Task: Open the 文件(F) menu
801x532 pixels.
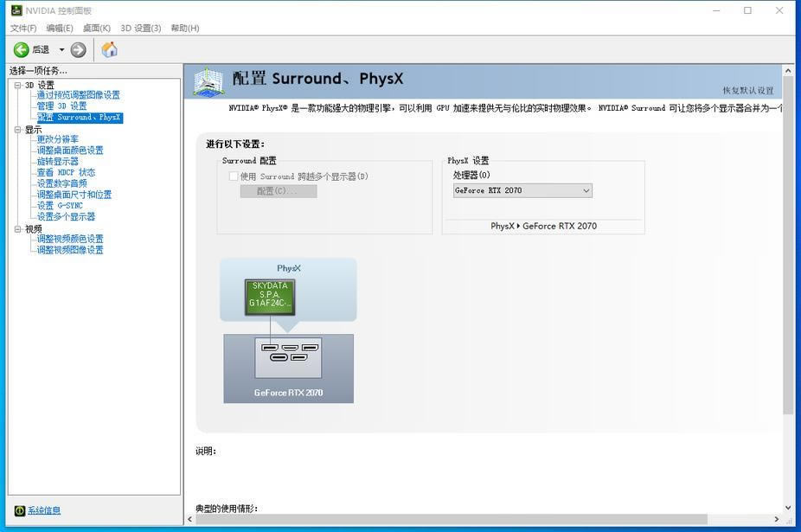Action: pos(23,28)
